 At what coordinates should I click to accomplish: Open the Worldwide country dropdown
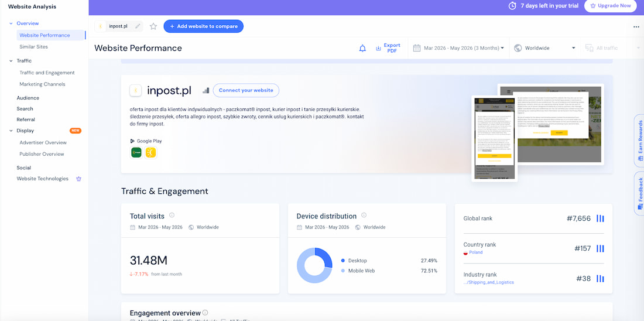tap(544, 48)
